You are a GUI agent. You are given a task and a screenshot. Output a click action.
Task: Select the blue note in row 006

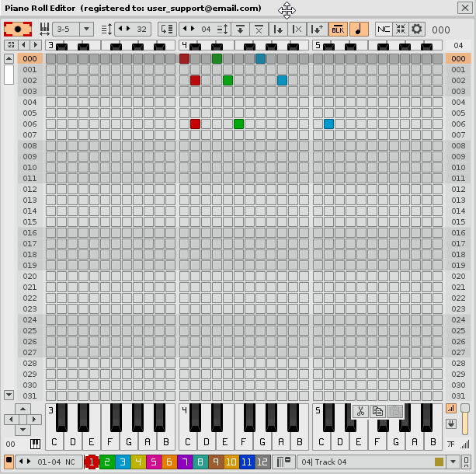click(x=328, y=124)
